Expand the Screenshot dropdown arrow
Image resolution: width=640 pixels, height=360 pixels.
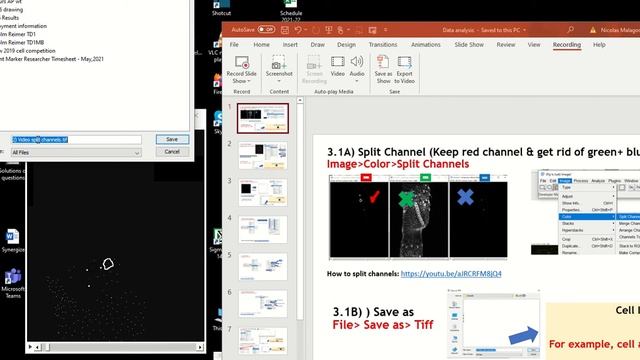(279, 81)
